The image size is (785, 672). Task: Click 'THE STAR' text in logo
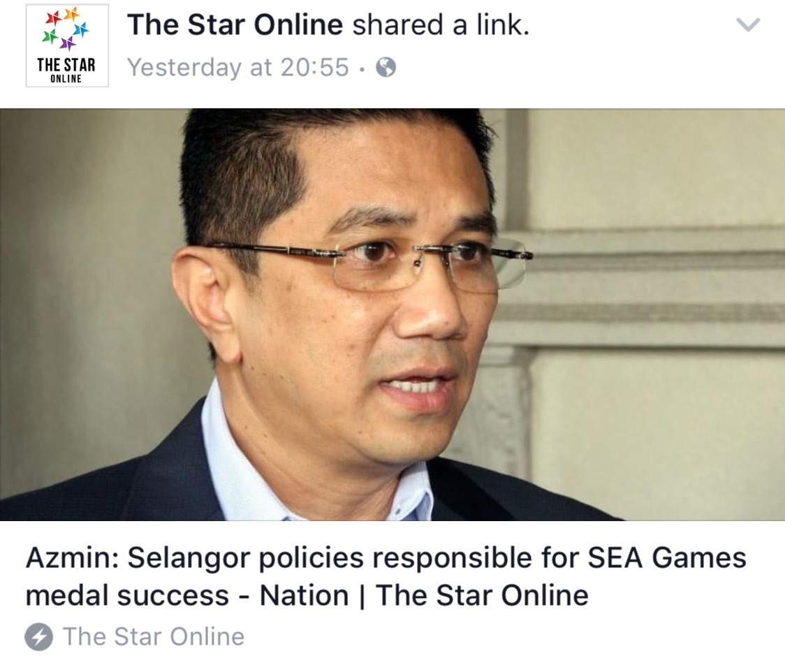66,65
